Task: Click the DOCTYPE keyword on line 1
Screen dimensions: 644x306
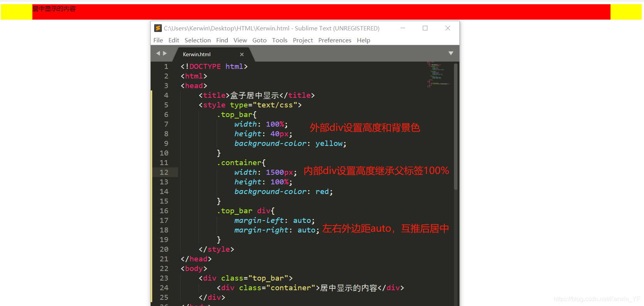Action: point(205,67)
